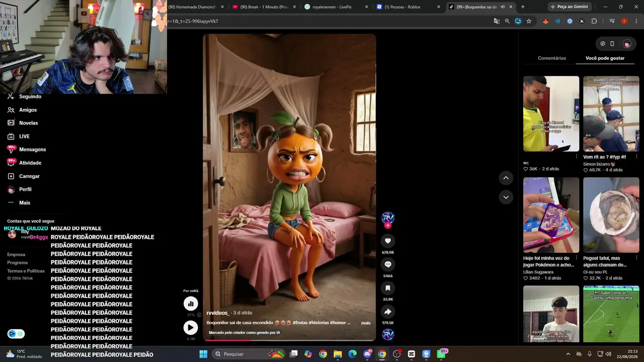644x362 pixels.
Task: Open the Peguei tatuí recommended video
Action: (x=611, y=215)
